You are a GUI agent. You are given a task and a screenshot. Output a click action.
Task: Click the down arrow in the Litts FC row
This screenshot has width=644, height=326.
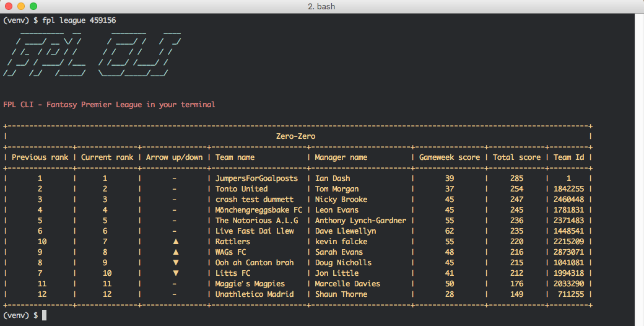pyautogui.click(x=175, y=273)
